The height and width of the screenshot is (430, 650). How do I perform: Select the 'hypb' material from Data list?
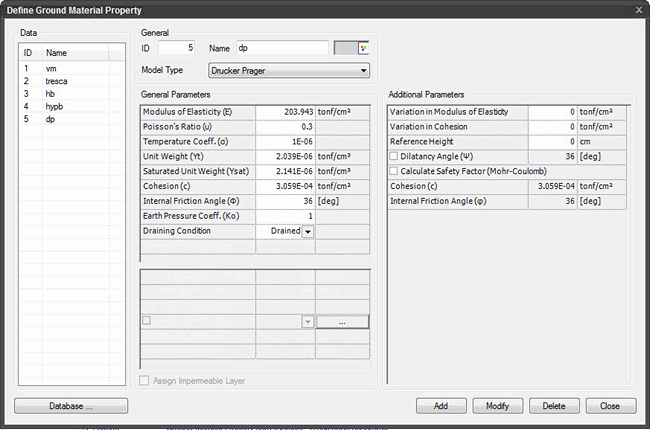[x=54, y=106]
